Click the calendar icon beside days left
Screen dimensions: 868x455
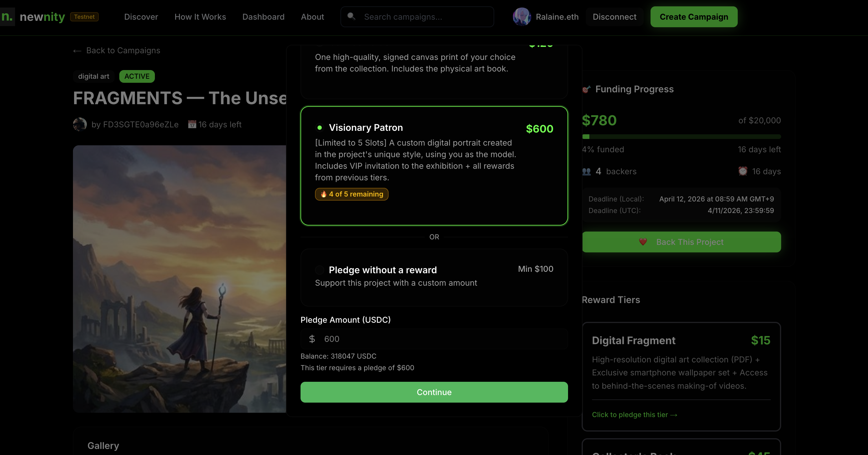coord(192,124)
